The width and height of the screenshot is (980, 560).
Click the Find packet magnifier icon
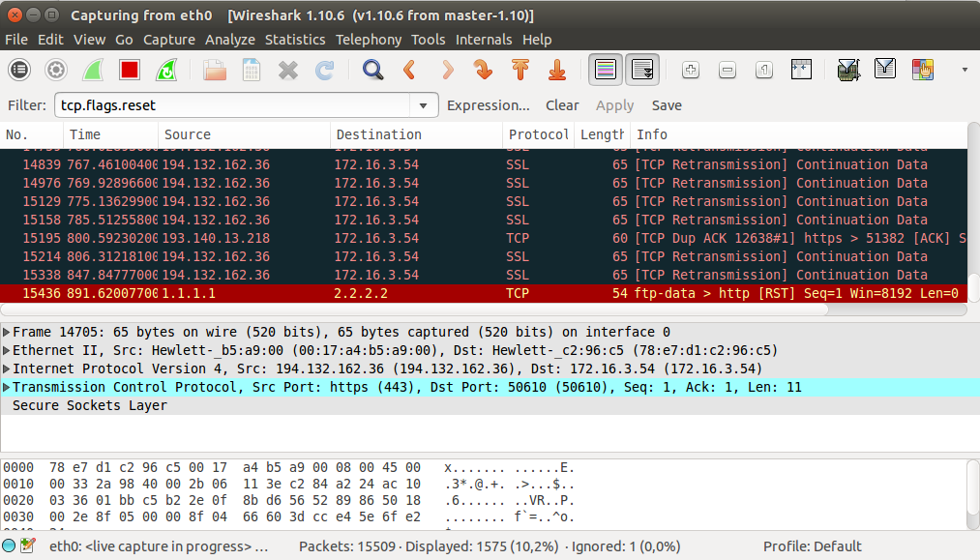pyautogui.click(x=372, y=70)
